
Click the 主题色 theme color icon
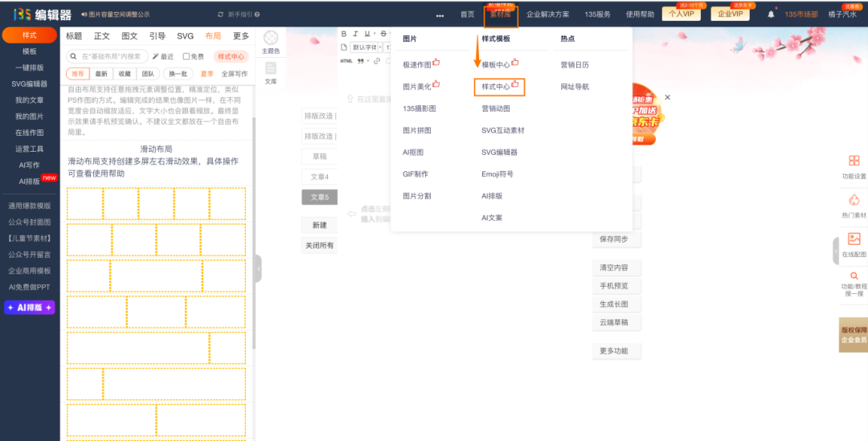tap(271, 39)
